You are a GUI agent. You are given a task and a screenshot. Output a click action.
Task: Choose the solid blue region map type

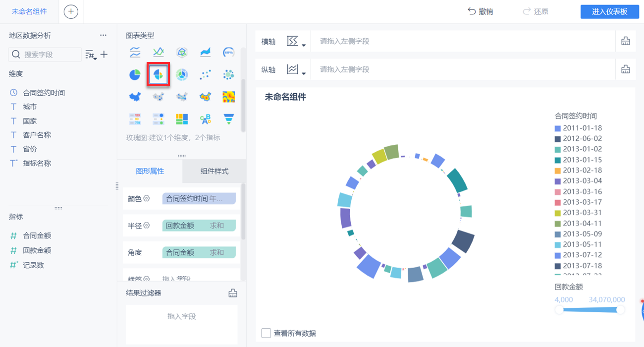pos(135,97)
